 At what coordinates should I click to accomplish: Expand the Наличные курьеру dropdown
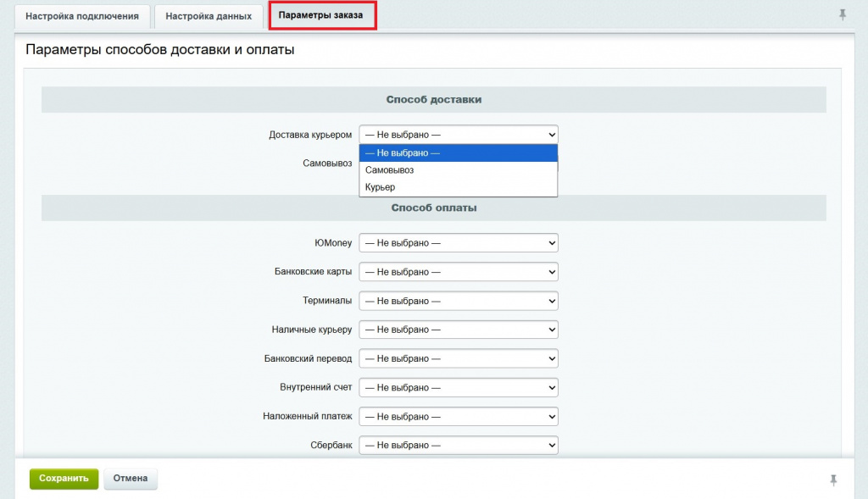pyautogui.click(x=458, y=330)
